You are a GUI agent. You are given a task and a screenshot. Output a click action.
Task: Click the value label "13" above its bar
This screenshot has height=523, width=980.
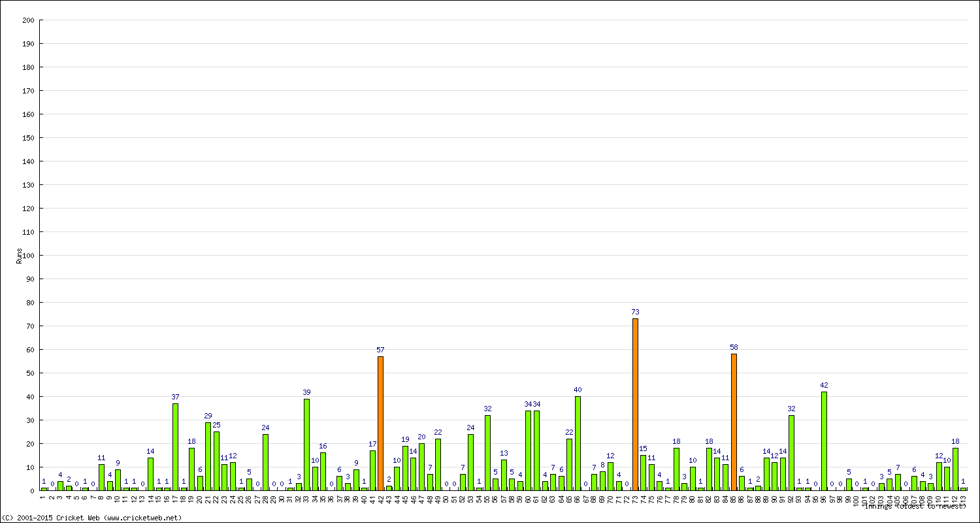[x=504, y=453]
